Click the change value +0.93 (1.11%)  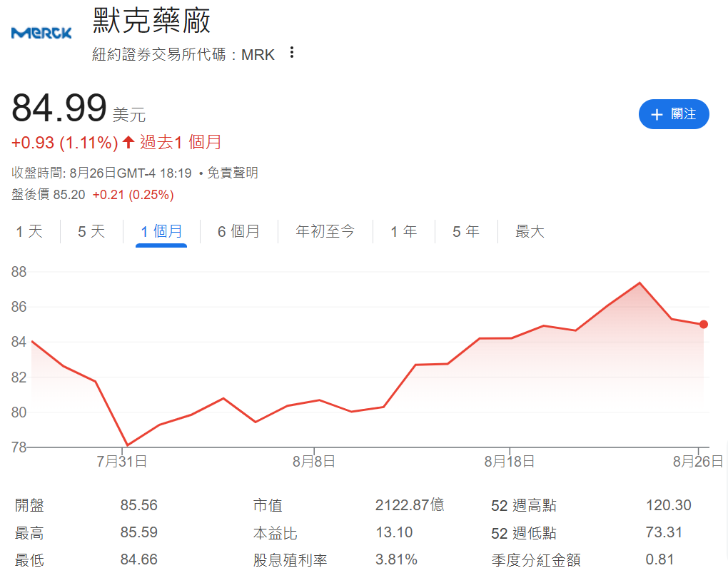64,143
